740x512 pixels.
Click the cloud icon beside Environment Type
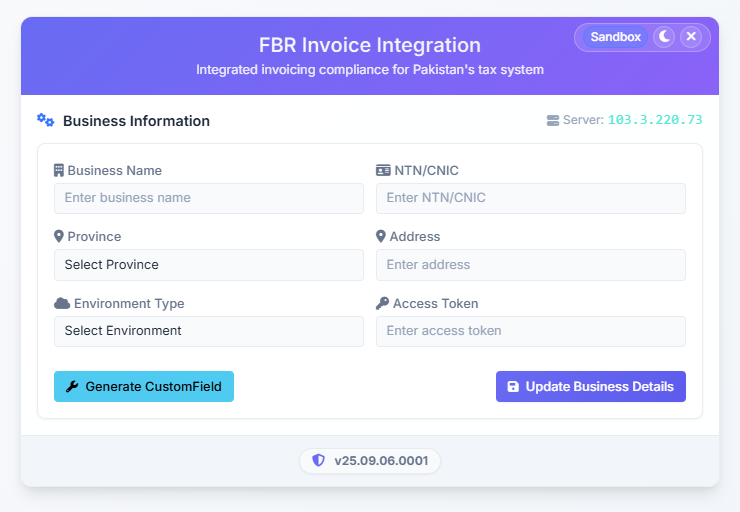coord(62,303)
